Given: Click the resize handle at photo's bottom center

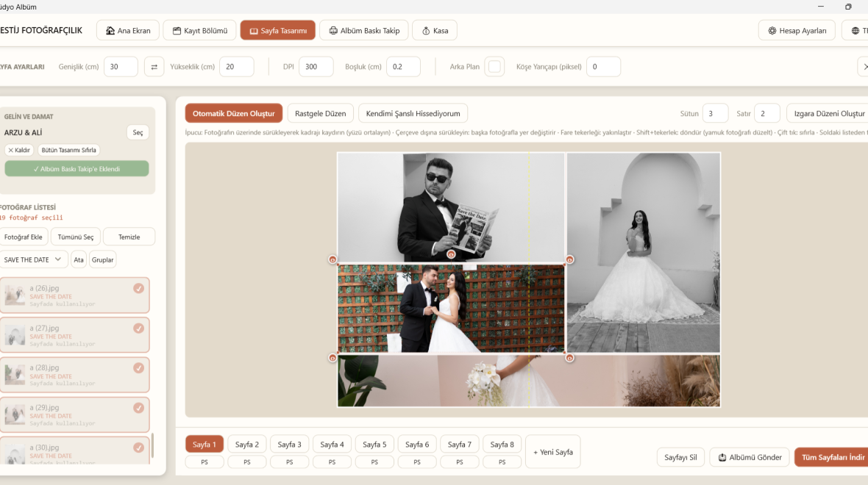Looking at the screenshot, I should [451, 254].
